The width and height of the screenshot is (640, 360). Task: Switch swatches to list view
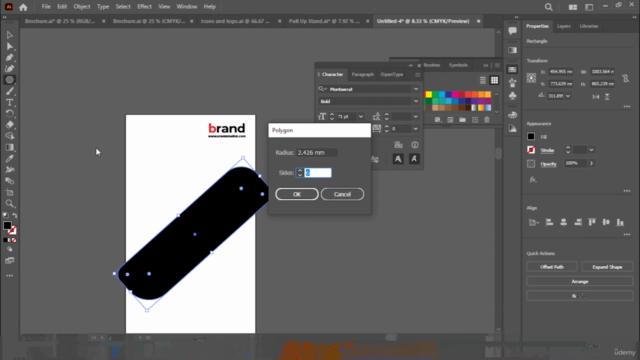[x=482, y=80]
